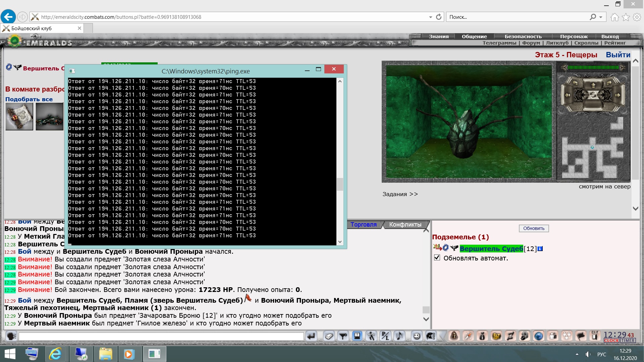Click the chat filter funnel icon
644x362 pixels.
pyautogui.click(x=343, y=336)
